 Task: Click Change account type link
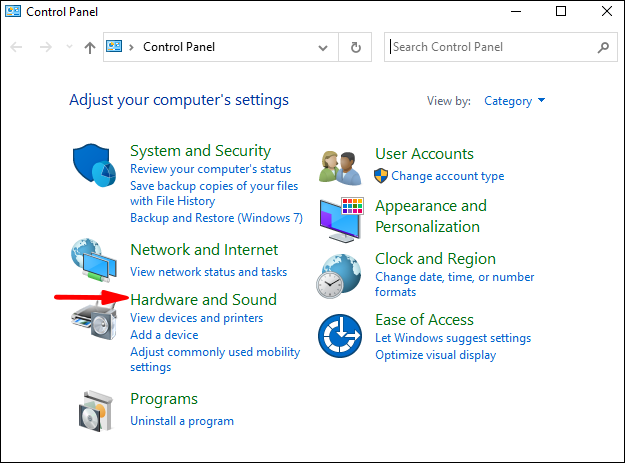447,176
